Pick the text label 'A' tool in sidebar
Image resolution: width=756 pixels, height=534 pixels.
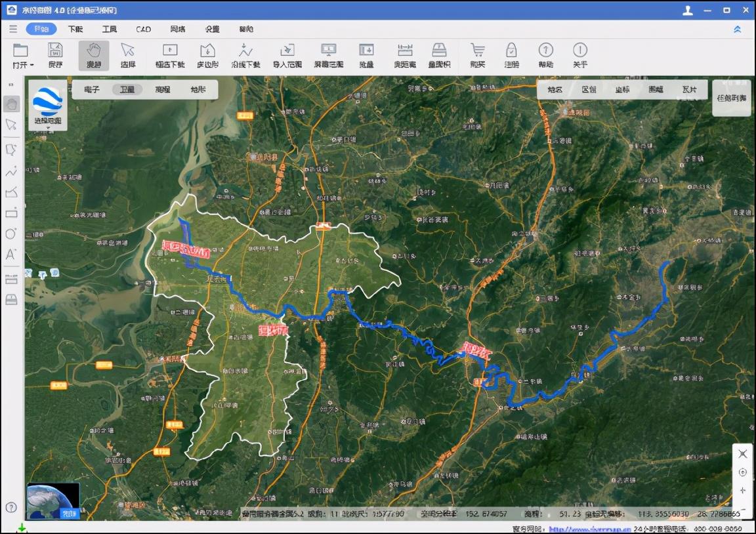click(x=10, y=255)
